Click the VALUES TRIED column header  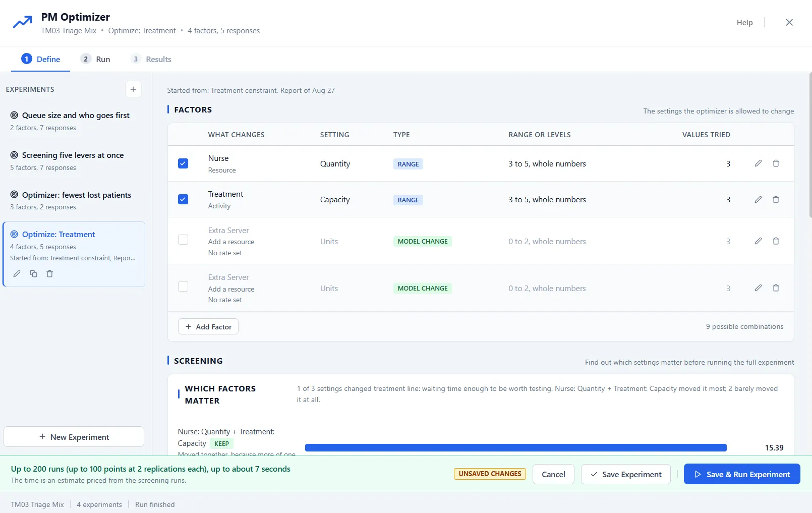pyautogui.click(x=706, y=135)
